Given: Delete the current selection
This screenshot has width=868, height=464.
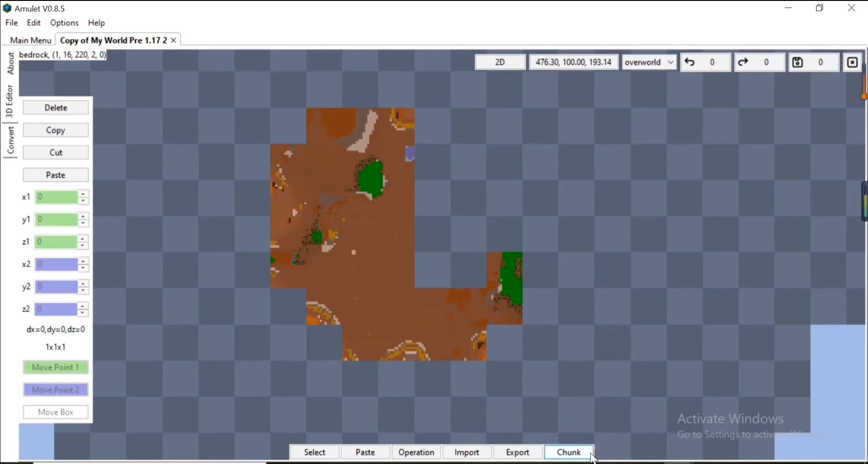Looking at the screenshot, I should point(56,107).
